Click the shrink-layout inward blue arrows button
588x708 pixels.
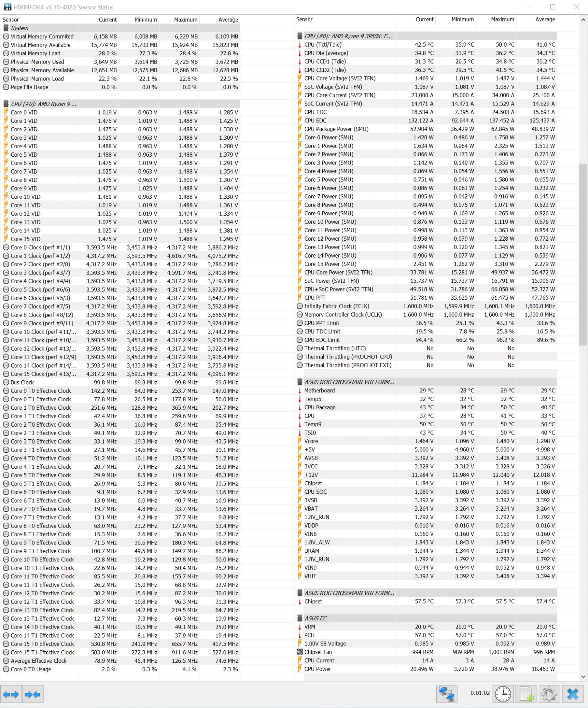tap(33, 694)
